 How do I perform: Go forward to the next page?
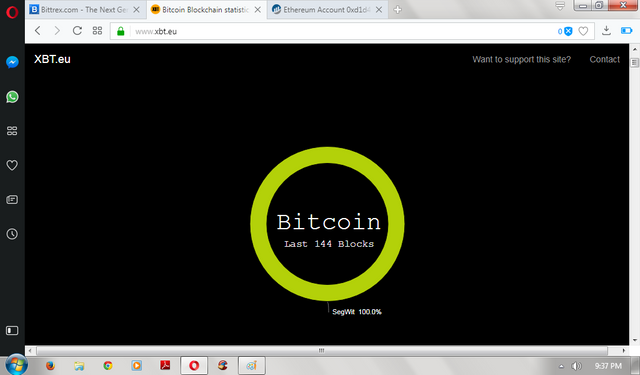pos(57,31)
